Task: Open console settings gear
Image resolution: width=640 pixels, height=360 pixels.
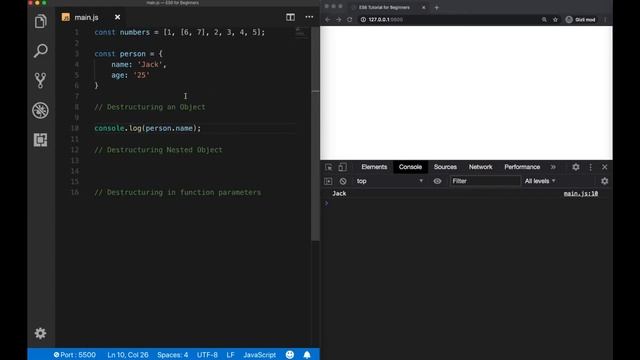Action: click(x=604, y=181)
